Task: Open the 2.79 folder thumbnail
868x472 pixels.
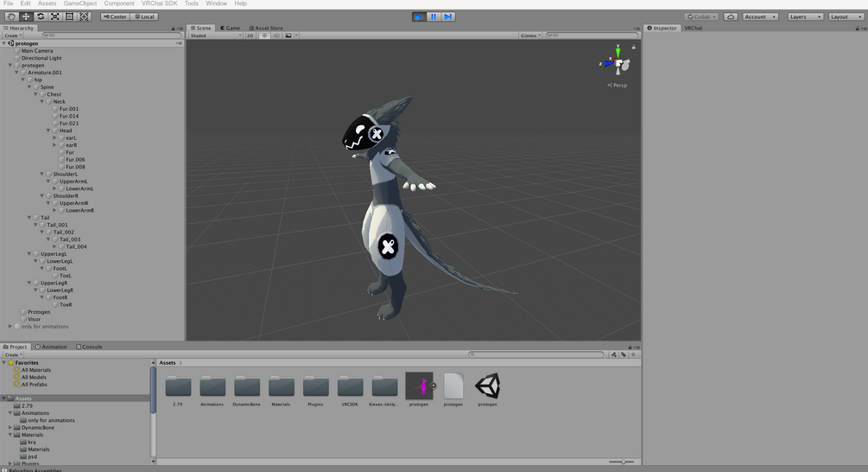Action: (178, 386)
